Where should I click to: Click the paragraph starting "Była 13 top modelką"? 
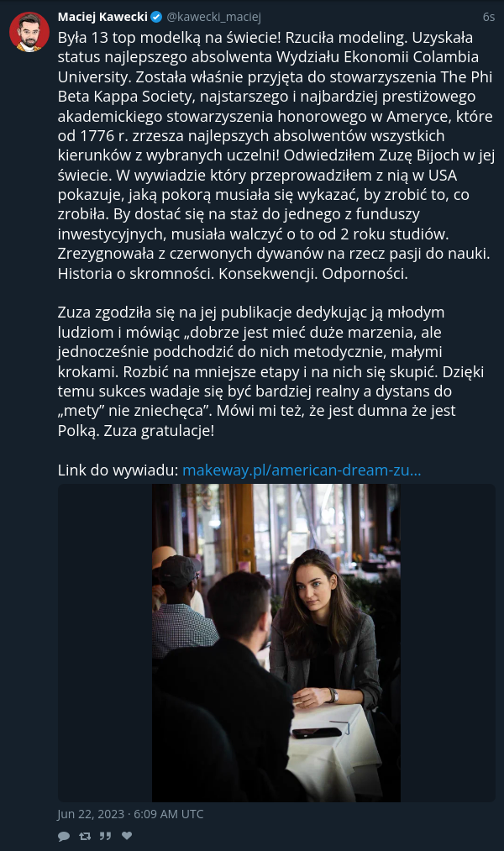coord(276,155)
